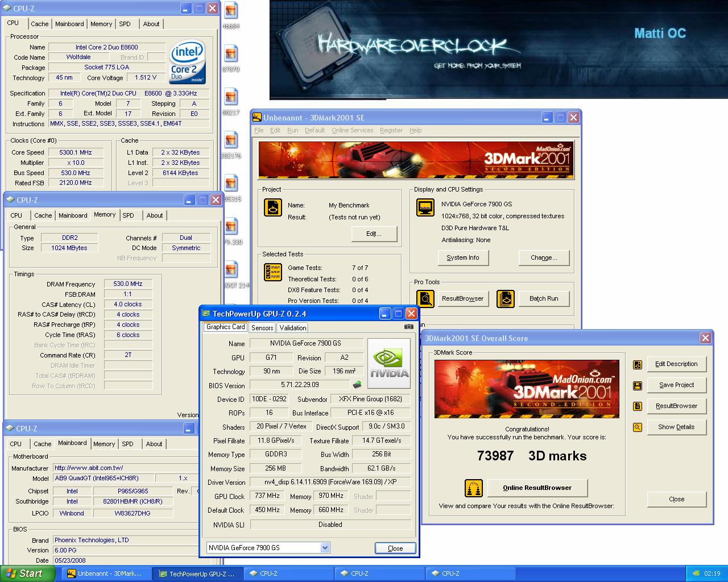Click the icon beside ResultBrowser in score window
This screenshot has height=582, width=728.
tap(638, 406)
